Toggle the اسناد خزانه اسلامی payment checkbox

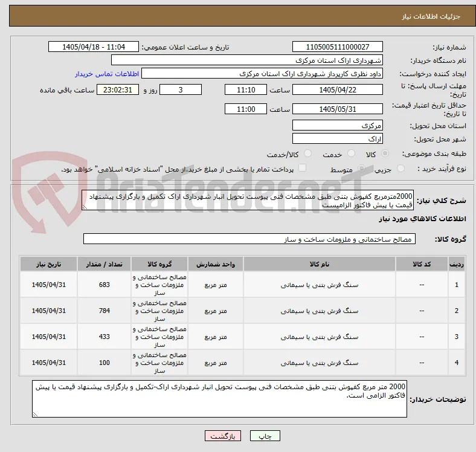point(303,168)
